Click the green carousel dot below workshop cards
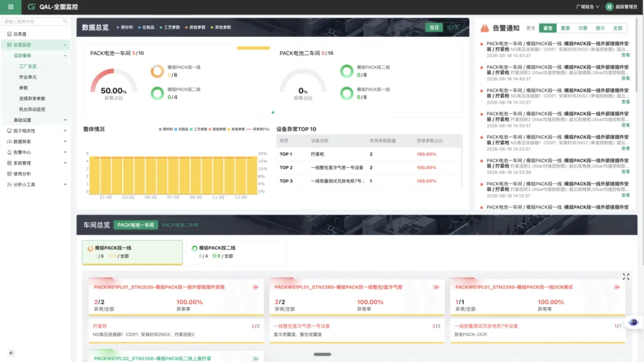Viewport: 644px width, 362px height. tap(273, 112)
